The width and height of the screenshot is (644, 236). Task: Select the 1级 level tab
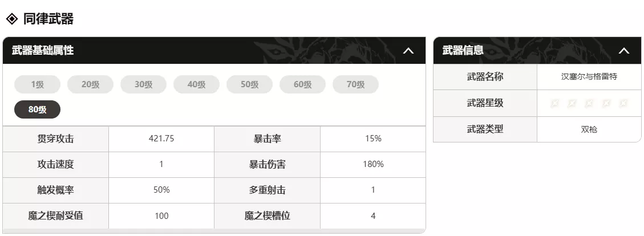(x=37, y=85)
